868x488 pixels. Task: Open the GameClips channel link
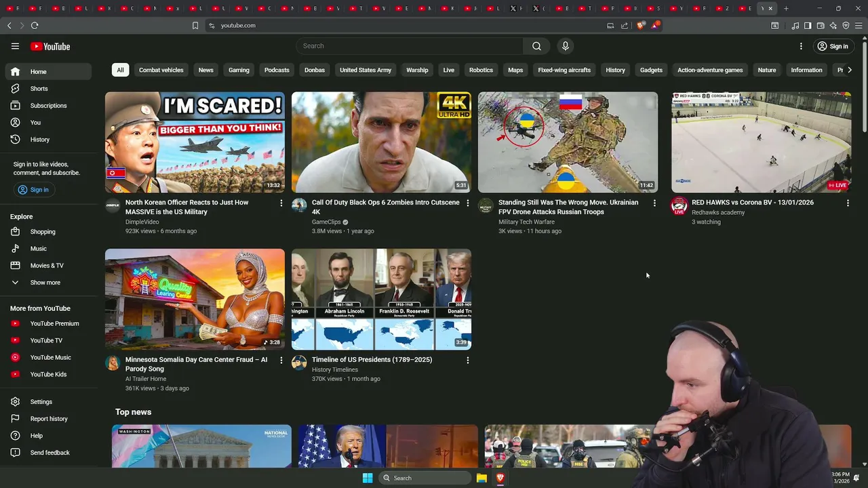pos(326,222)
